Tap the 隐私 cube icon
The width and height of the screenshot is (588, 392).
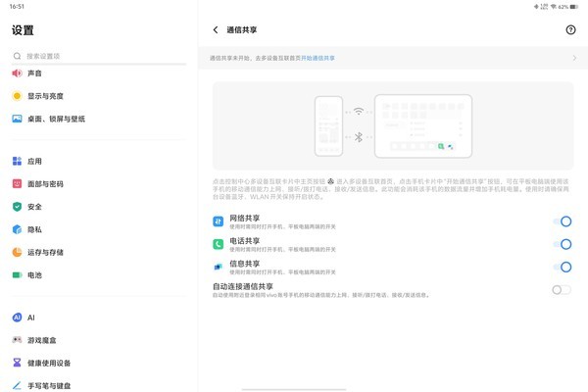click(x=17, y=229)
